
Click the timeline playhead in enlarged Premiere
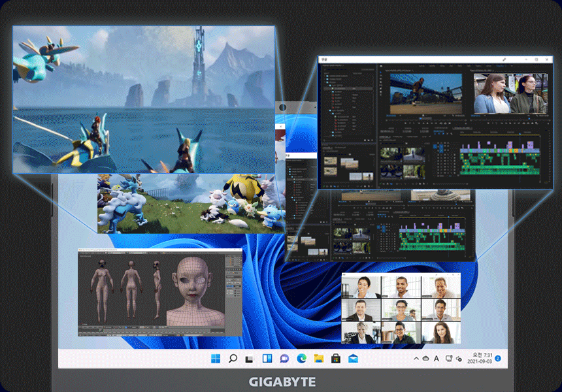click(520, 134)
